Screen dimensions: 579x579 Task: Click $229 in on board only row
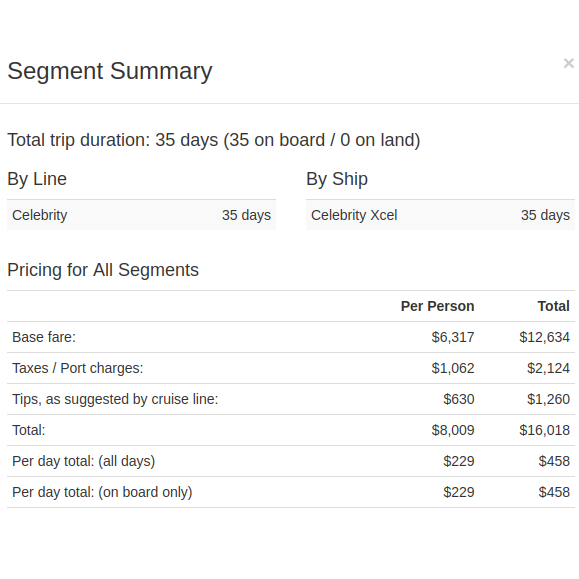(459, 492)
